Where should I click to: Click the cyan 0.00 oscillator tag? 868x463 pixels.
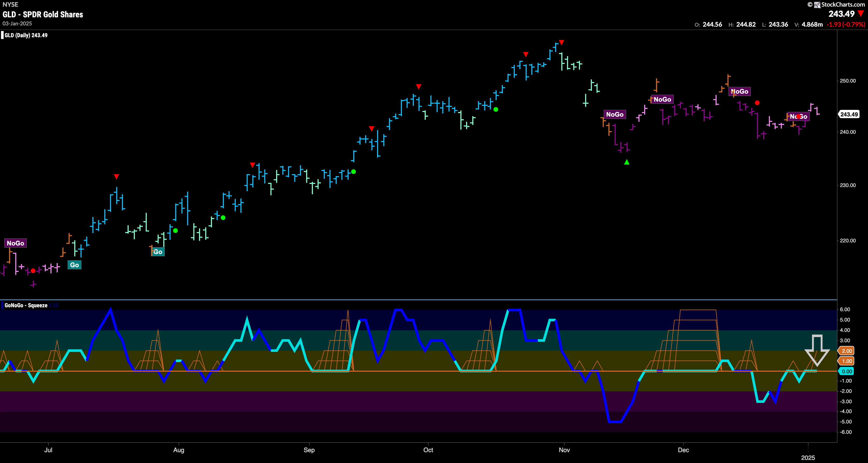tap(846, 371)
